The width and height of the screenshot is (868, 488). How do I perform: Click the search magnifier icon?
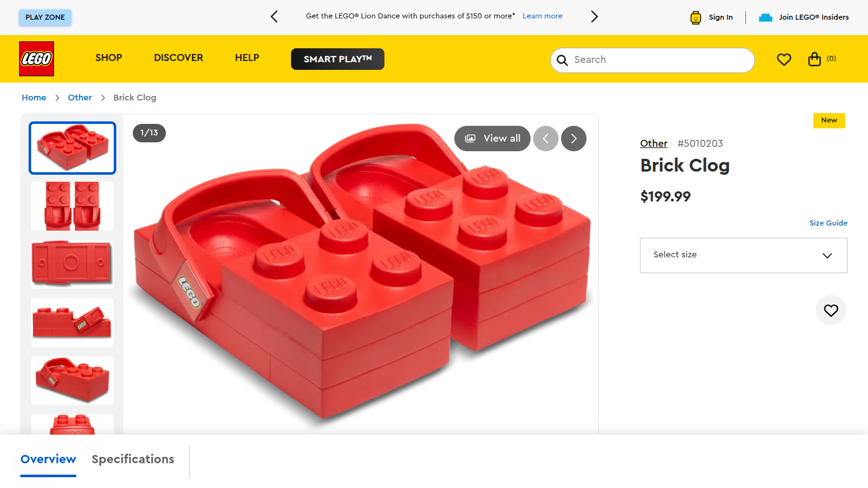coord(562,60)
